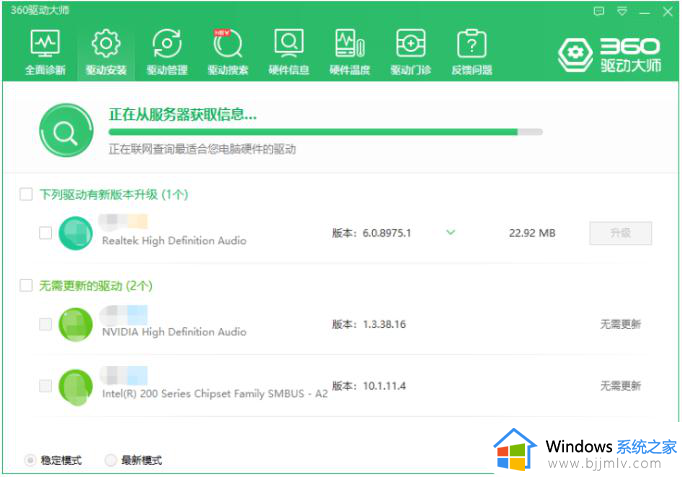Viewport: 682px width, 477px height.
Task: Click 正在联网查询最适合您电脑硬件的驱动 status line
Action: pyautogui.click(x=202, y=150)
